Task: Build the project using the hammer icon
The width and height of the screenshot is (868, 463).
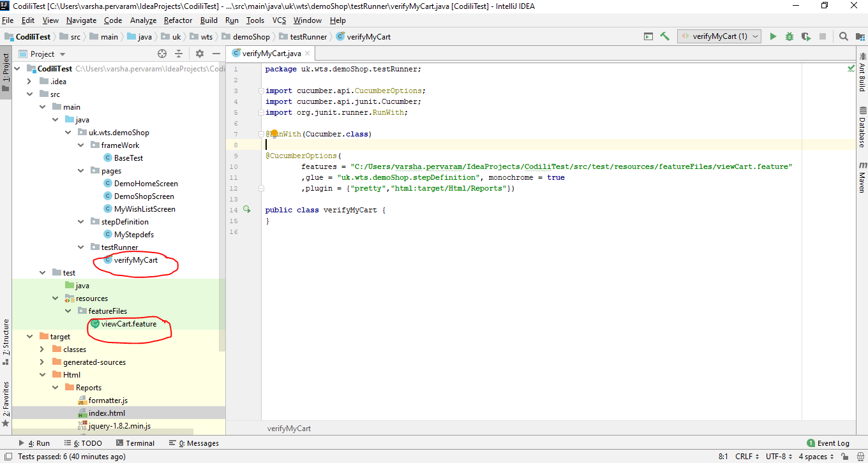Action: coord(664,36)
